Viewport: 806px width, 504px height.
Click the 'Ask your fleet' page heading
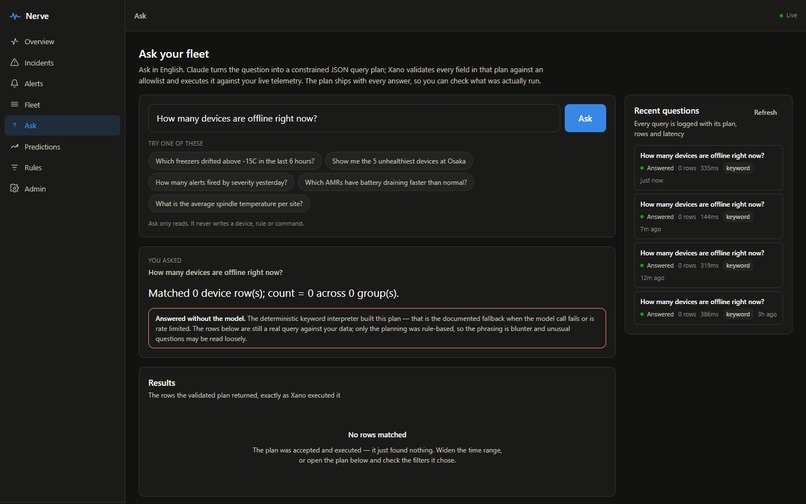tap(174, 54)
